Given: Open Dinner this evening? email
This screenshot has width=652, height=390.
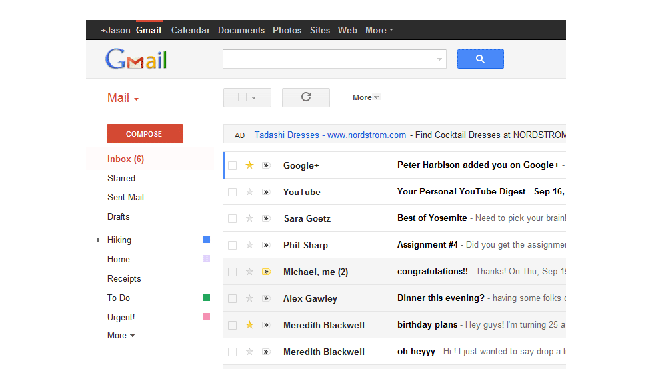Looking at the screenshot, I should click(x=441, y=298).
